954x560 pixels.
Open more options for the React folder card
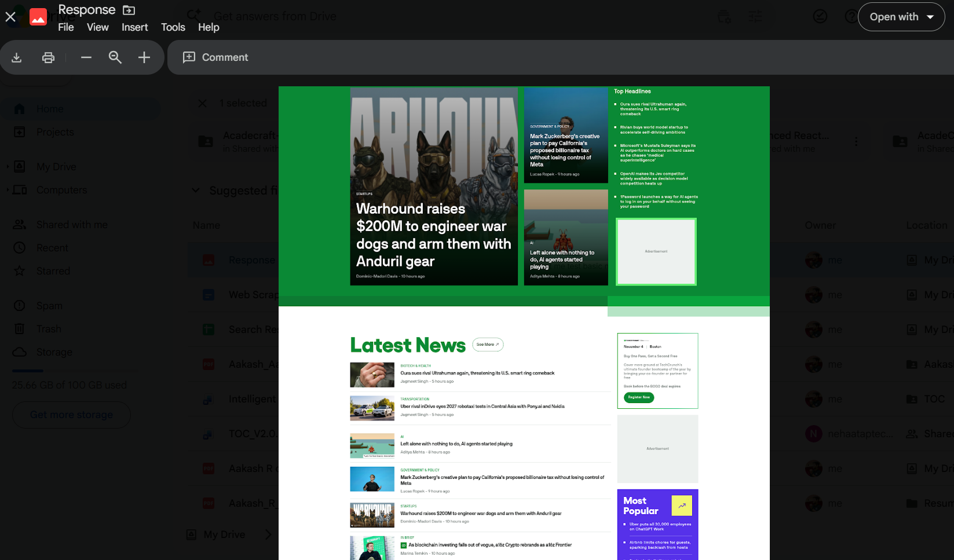(x=856, y=141)
